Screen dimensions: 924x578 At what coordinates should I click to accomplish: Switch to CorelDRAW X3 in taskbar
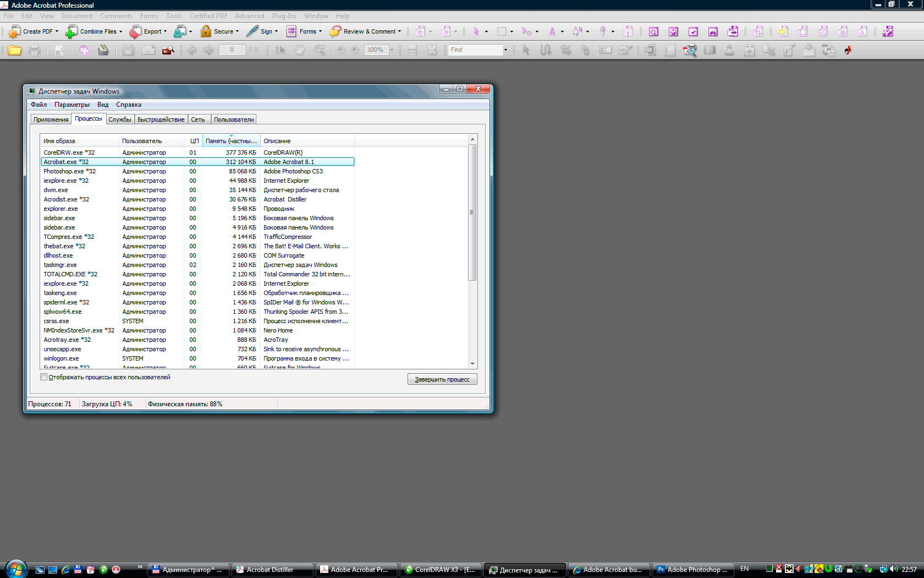point(441,570)
